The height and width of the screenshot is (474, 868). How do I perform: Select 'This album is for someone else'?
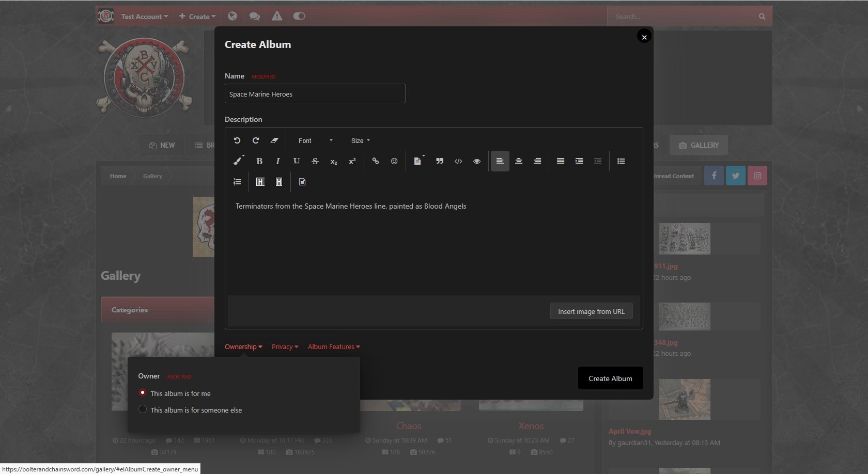click(143, 409)
